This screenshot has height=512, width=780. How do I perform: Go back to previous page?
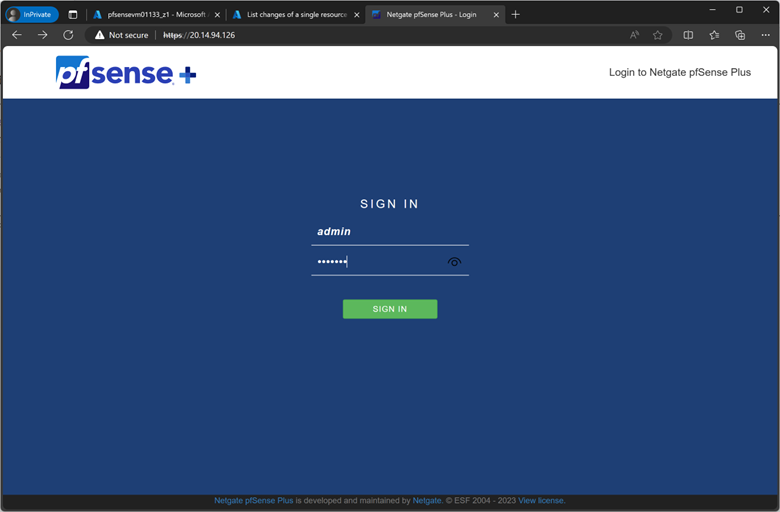pos(17,35)
